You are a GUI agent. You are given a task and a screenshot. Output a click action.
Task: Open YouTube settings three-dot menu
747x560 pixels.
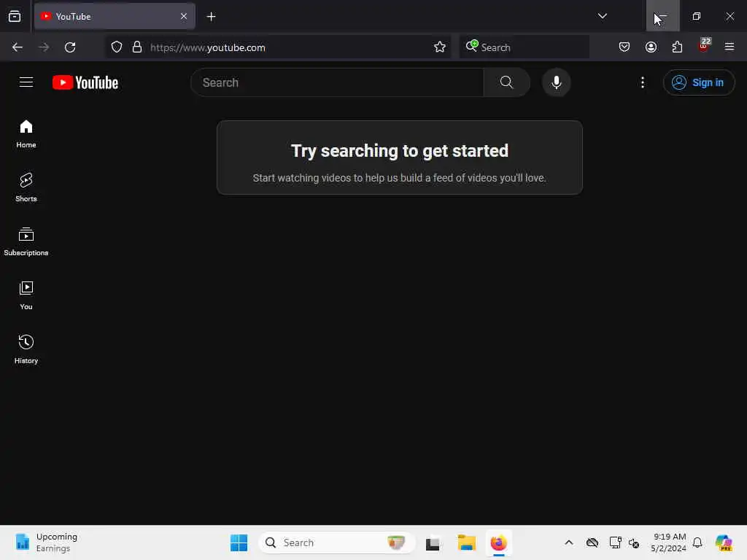pyautogui.click(x=642, y=82)
